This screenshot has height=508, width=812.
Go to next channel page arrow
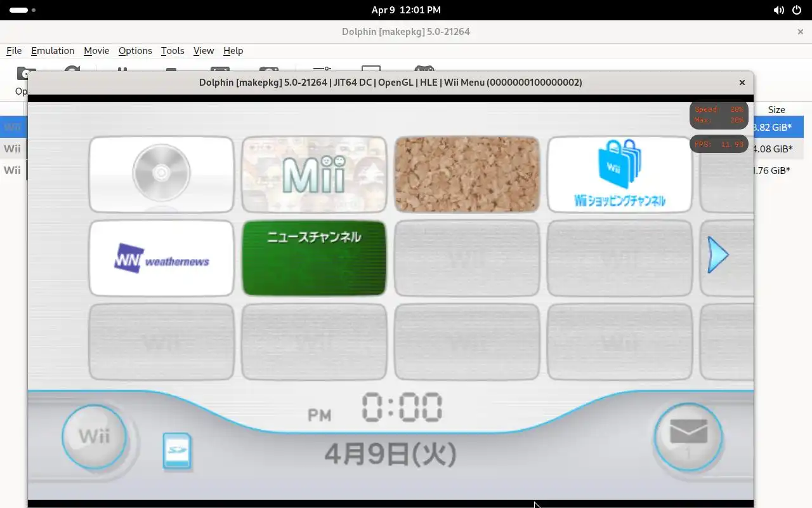coord(718,255)
